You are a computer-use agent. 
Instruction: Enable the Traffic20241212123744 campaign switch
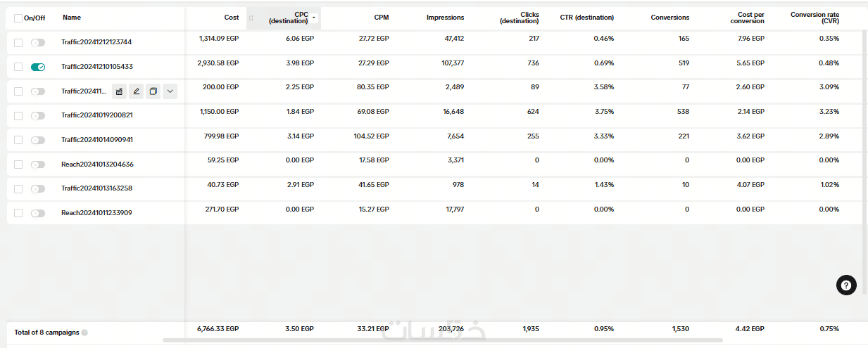38,43
